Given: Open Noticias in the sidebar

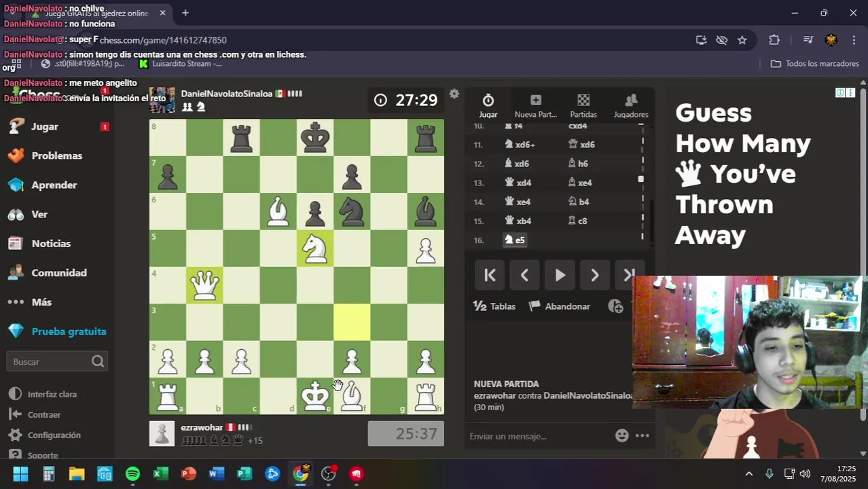Looking at the screenshot, I should click(51, 243).
